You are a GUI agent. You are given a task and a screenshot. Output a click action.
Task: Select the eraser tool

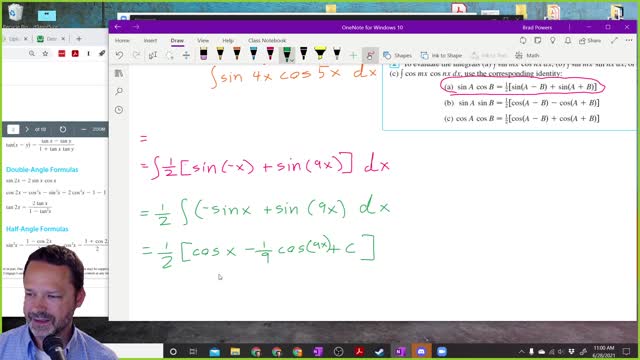point(203,54)
